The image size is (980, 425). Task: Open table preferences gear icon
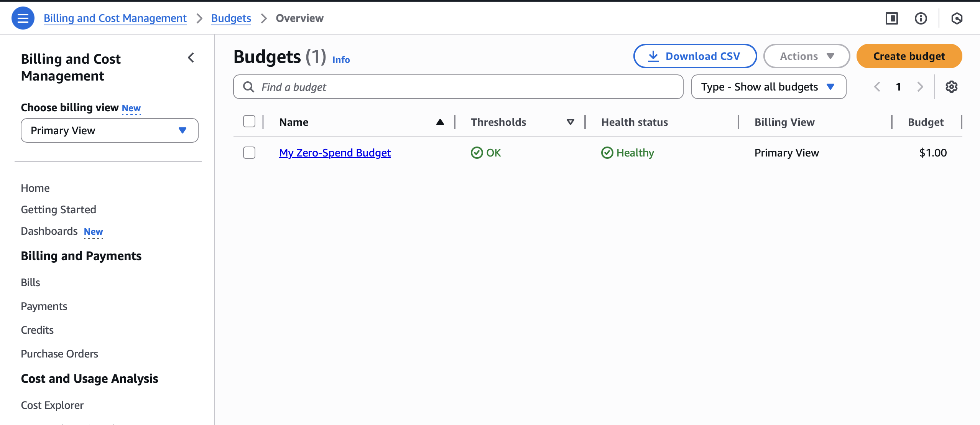click(951, 87)
